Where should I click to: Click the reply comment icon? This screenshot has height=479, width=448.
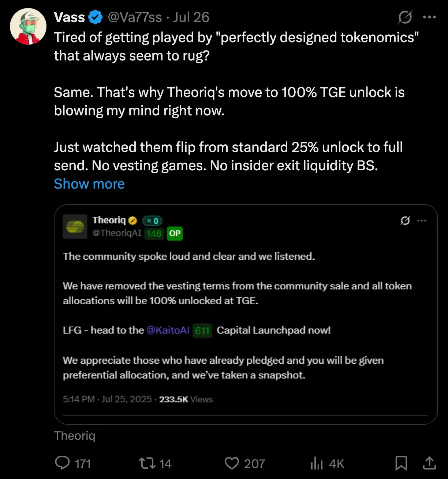click(62, 463)
